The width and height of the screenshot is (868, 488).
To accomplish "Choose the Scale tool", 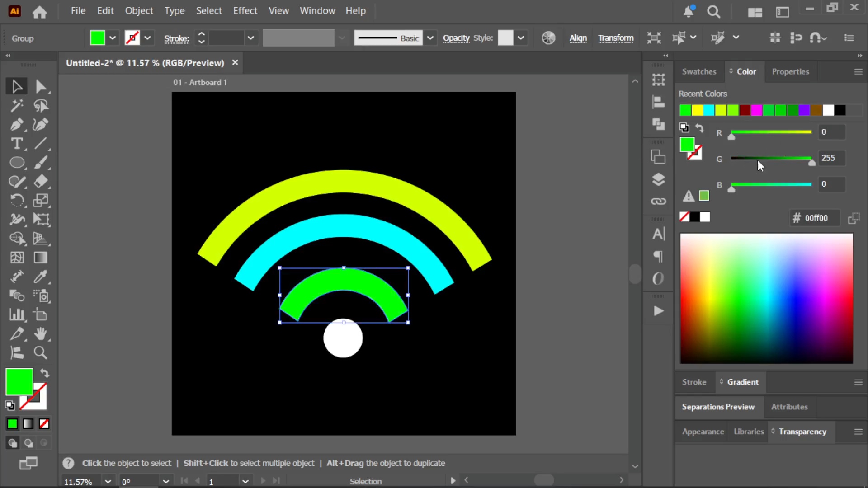I will (41, 201).
